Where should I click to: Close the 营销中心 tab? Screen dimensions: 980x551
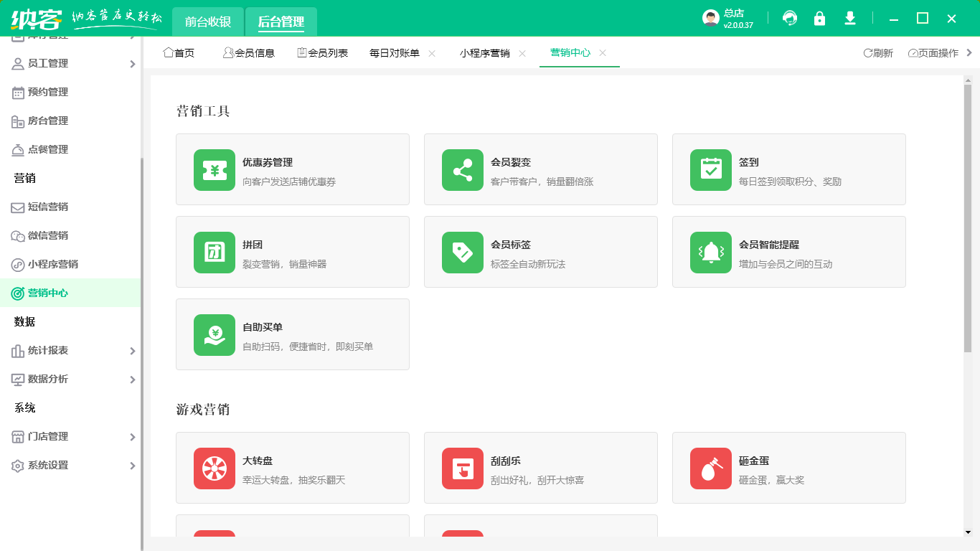point(603,52)
